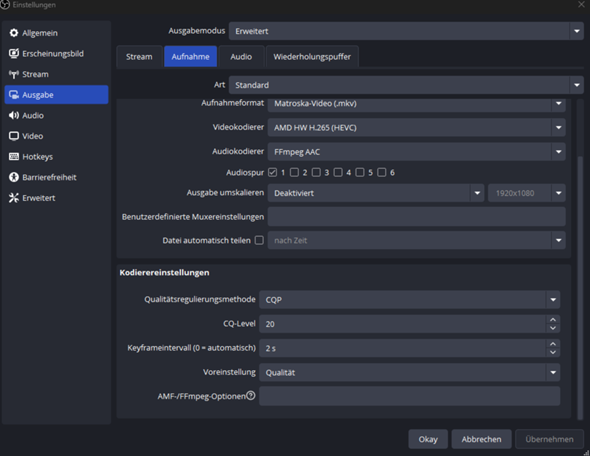590x456 pixels.
Task: Select the Barrierefreiheit accessibility icon
Action: (14, 177)
